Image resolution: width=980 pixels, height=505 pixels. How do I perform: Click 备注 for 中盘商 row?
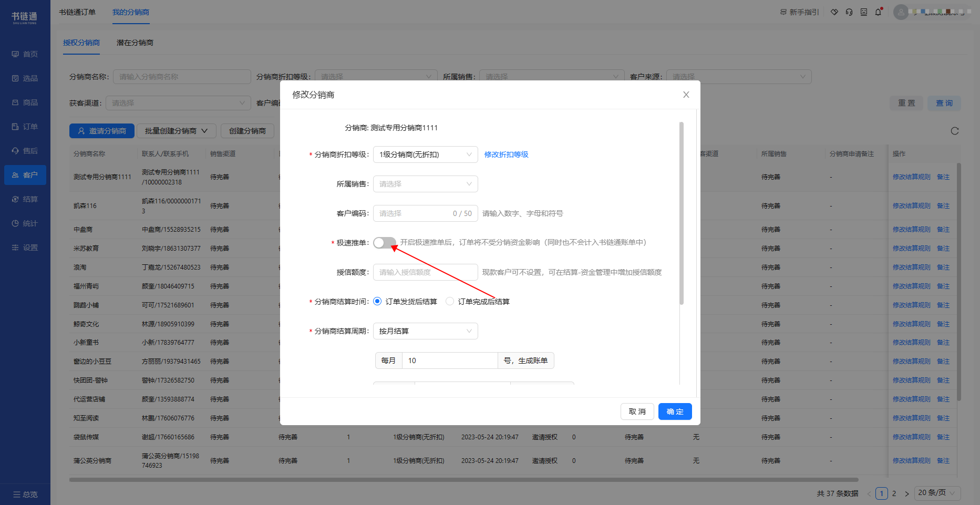(x=943, y=230)
